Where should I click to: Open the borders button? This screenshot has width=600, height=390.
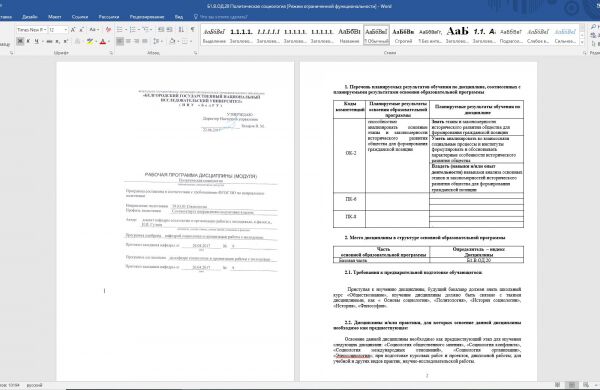184,41
